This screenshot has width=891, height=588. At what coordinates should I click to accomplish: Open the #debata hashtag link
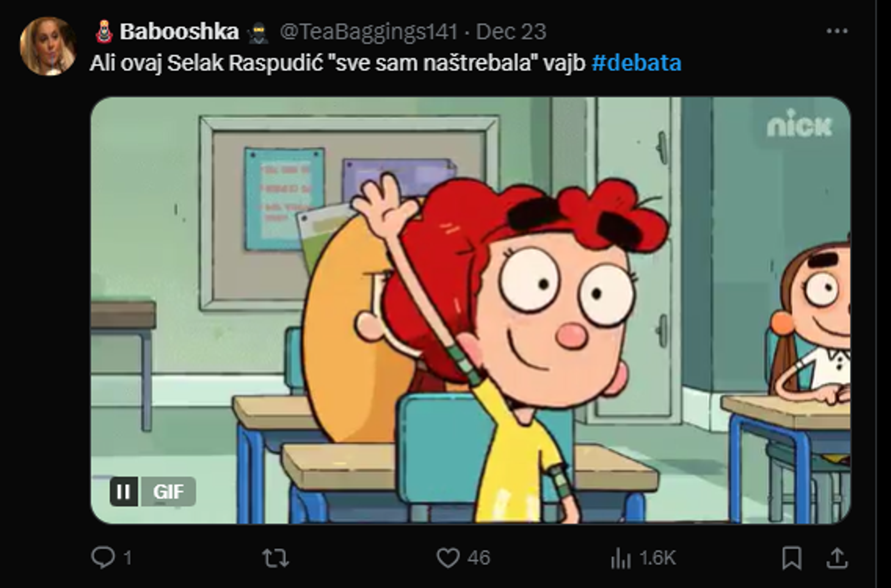636,63
